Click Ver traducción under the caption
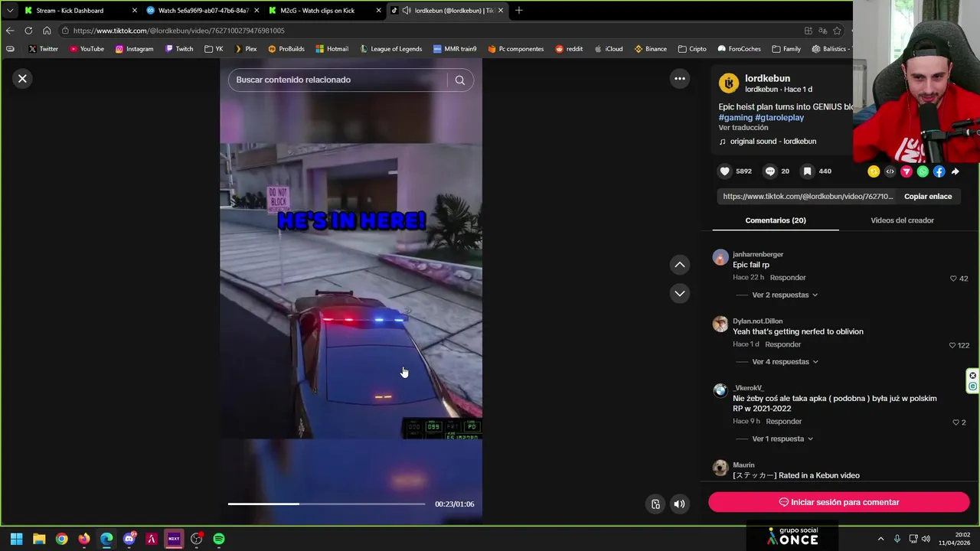Screen dimensions: 980x551 (x=743, y=128)
